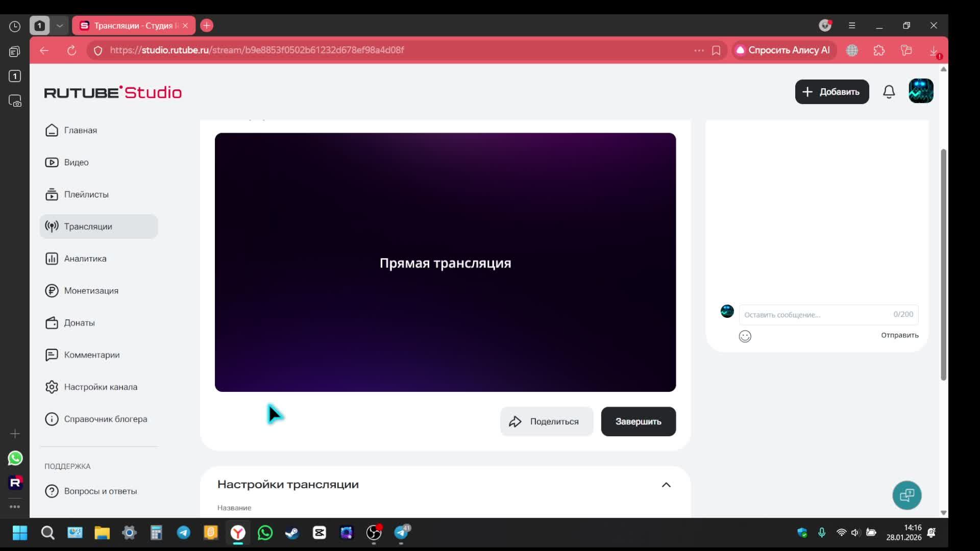Viewport: 980px width, 551px height.
Task: Open the page translate globe icon
Action: click(852, 50)
